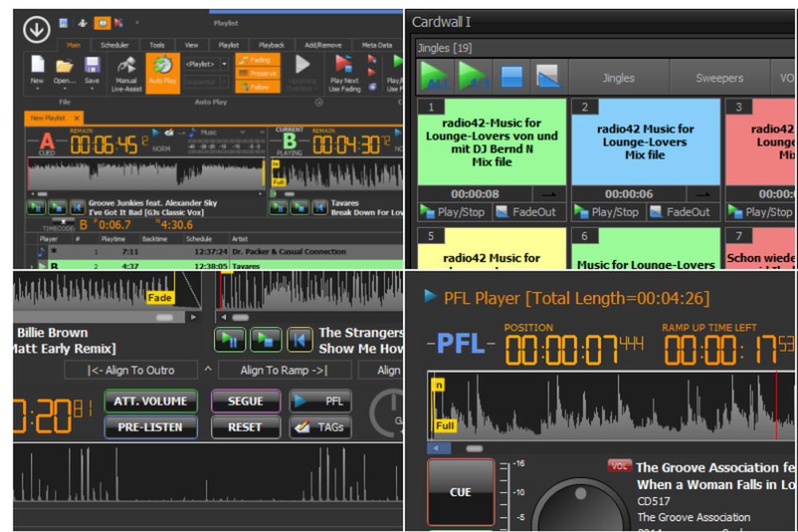Click the round download arrow application button
Image resolution: width=798 pixels, height=532 pixels.
click(36, 29)
